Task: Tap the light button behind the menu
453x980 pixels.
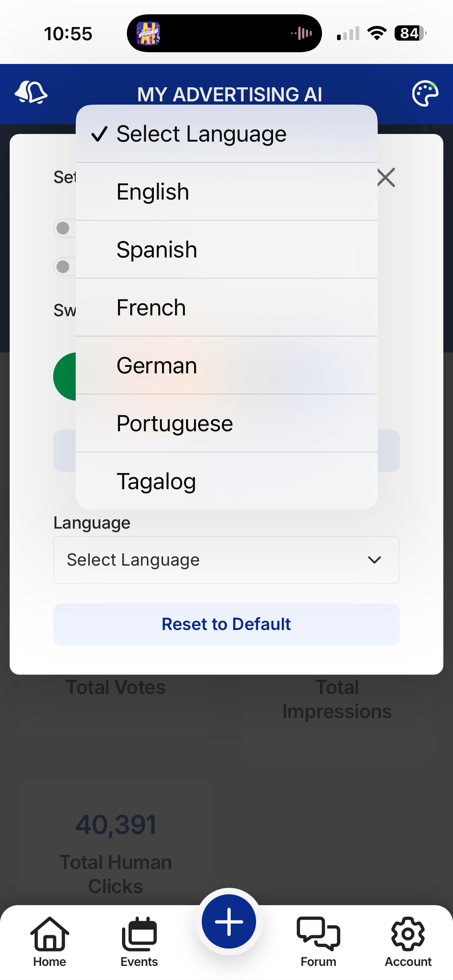Action: pyautogui.click(x=388, y=451)
